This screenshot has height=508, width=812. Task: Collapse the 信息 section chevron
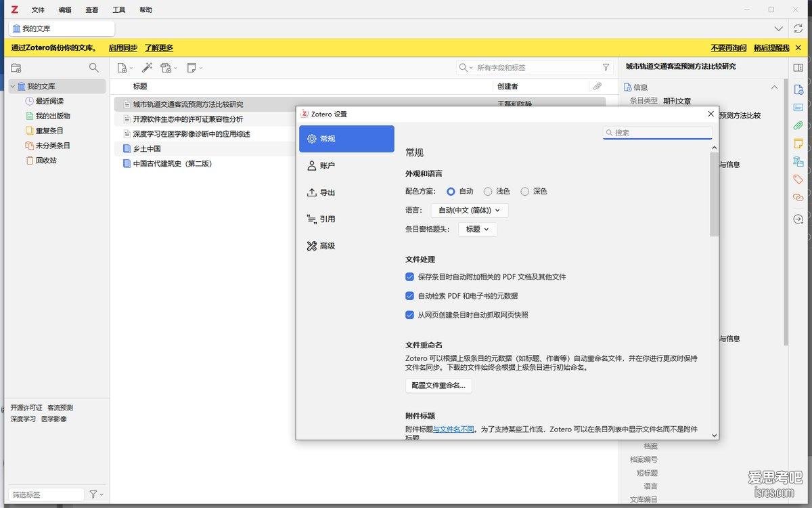coord(774,87)
